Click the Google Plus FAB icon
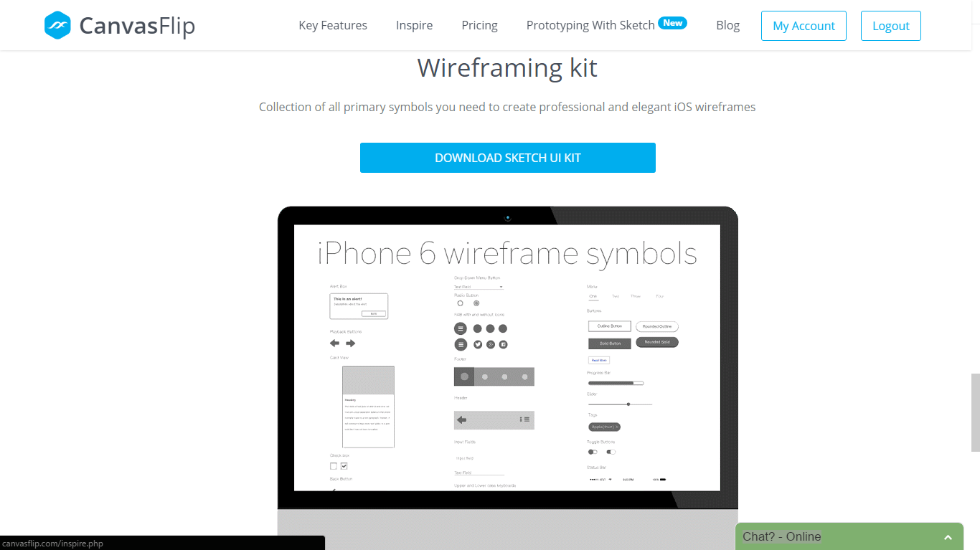Image resolution: width=980 pixels, height=550 pixels. coord(490,345)
